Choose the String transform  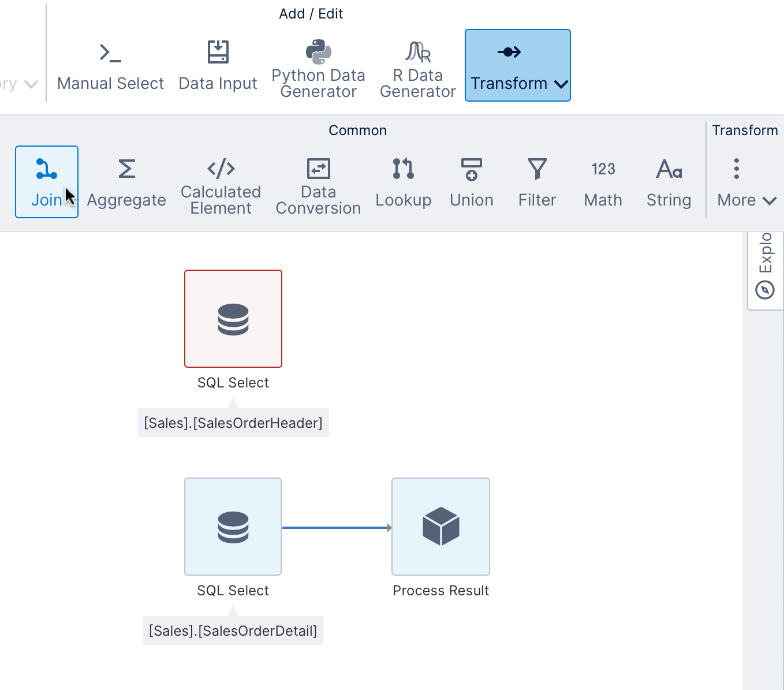pos(669,182)
